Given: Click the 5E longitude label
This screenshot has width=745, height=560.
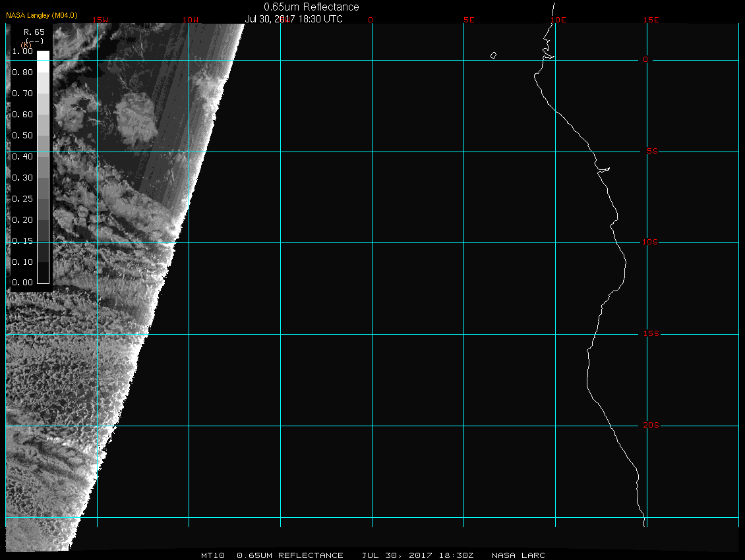Looking at the screenshot, I should tap(469, 20).
